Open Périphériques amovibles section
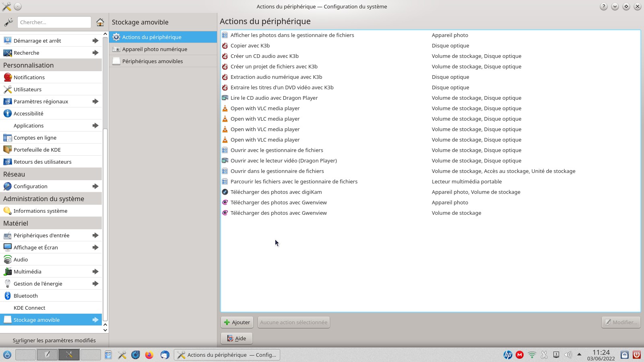Screen dimensions: 644x362 pos(152,61)
